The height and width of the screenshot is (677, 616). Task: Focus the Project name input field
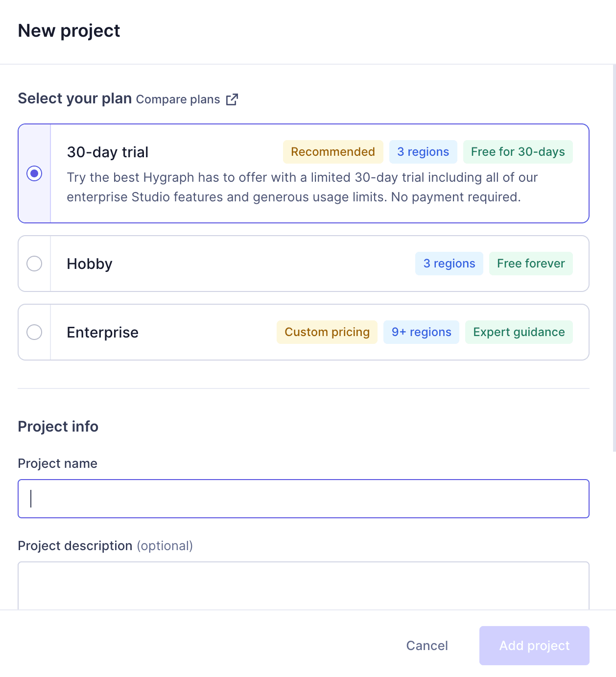304,499
